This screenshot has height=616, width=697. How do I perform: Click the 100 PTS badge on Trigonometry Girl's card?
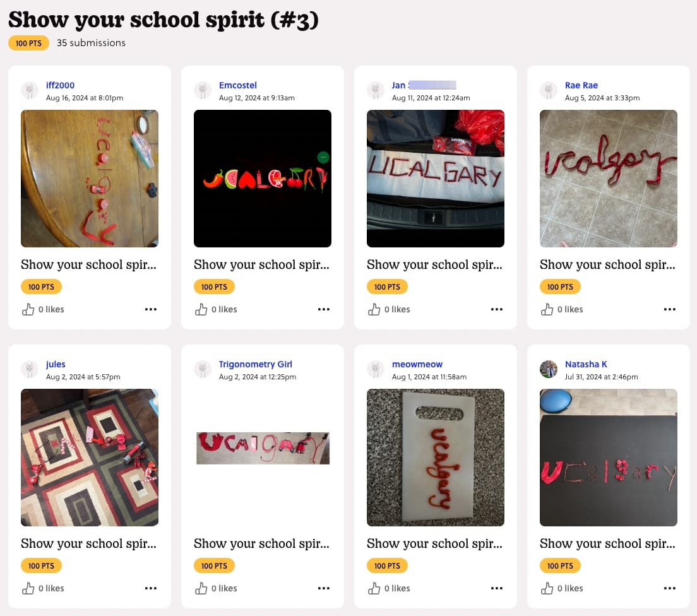click(214, 566)
